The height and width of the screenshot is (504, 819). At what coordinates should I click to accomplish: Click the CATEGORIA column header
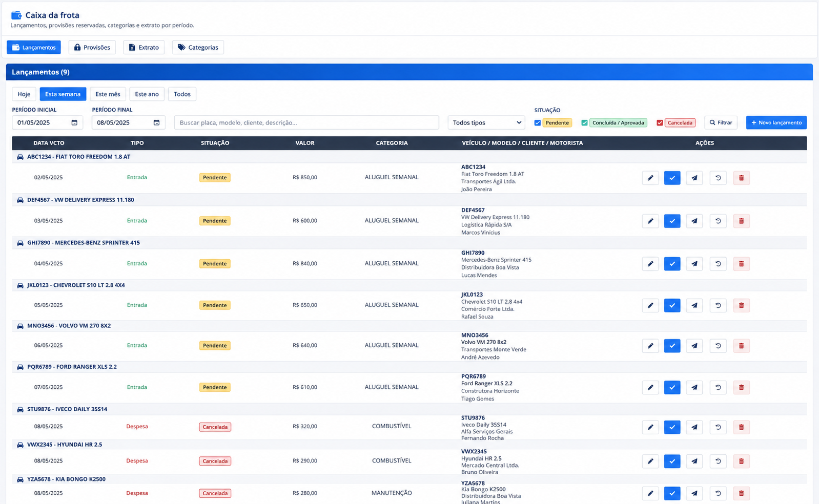(x=392, y=143)
